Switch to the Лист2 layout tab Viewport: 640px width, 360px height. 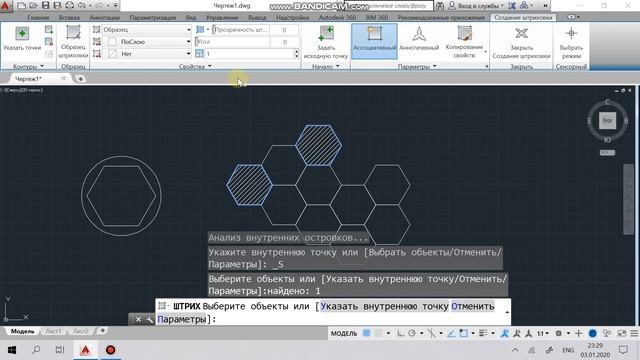pos(80,331)
